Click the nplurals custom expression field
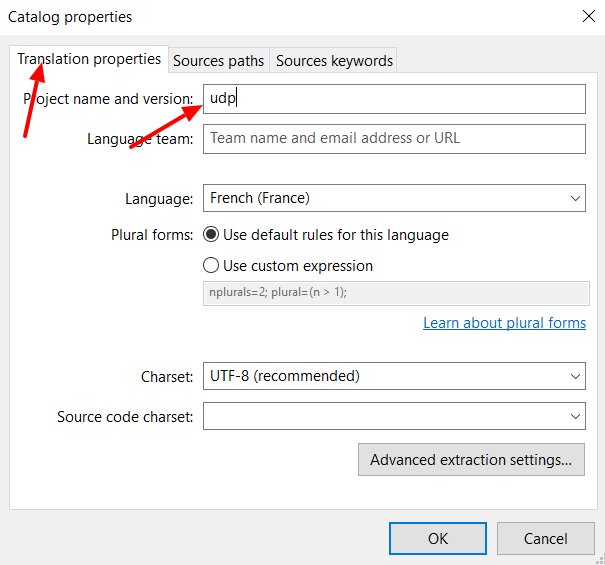 pos(395,293)
